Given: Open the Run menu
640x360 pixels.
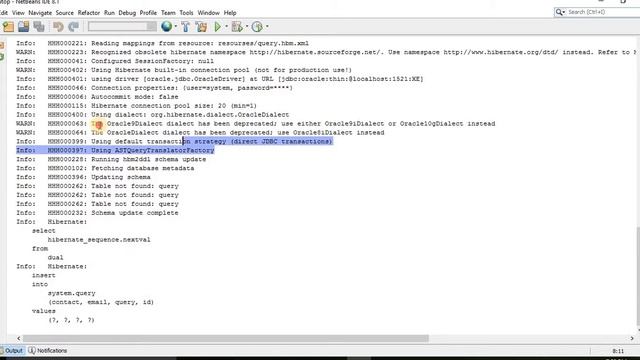Looking at the screenshot, I should [x=109, y=13].
